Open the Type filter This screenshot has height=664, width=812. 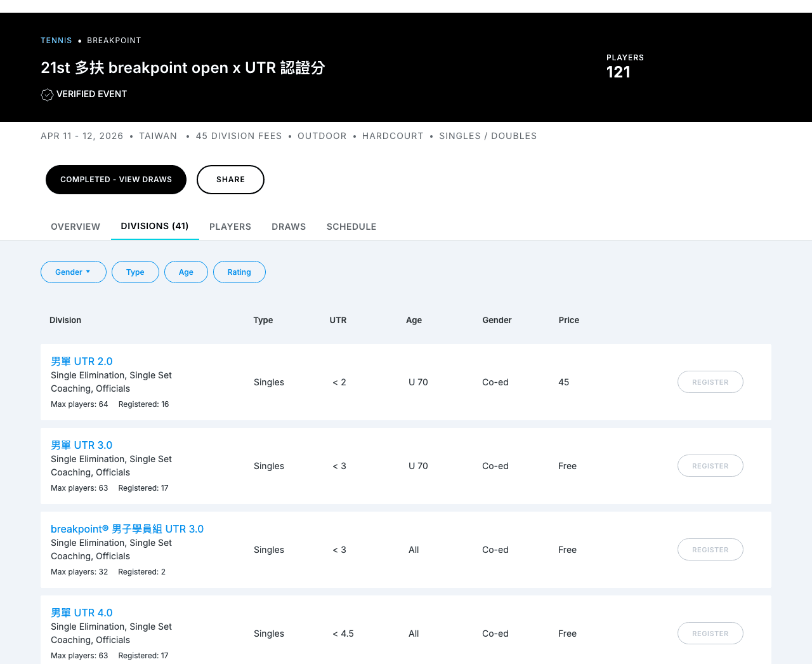(x=135, y=272)
